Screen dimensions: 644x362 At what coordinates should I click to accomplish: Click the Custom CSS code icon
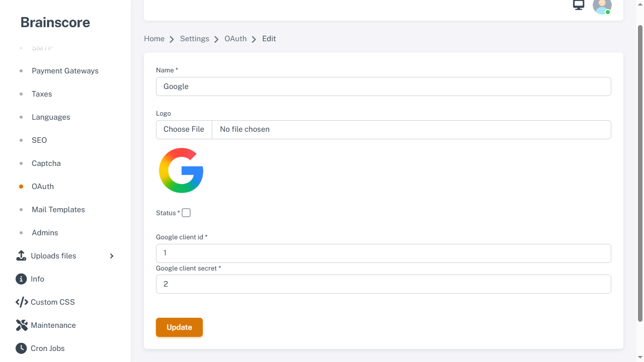coord(22,302)
